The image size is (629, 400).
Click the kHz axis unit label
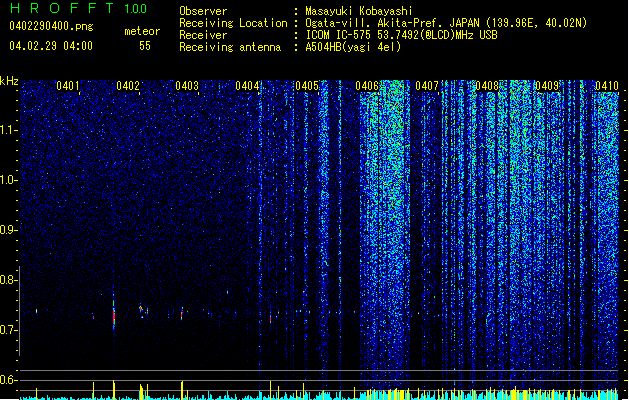coord(9,81)
